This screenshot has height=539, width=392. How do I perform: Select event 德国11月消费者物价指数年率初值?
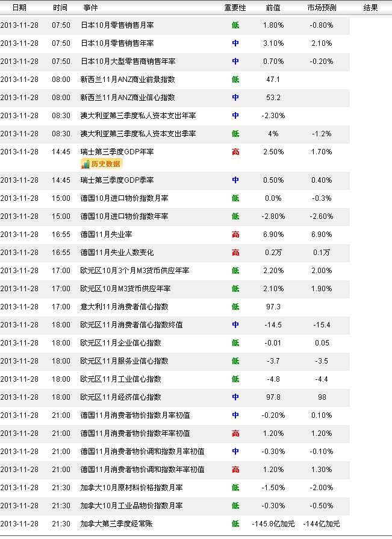pyautogui.click(x=135, y=433)
